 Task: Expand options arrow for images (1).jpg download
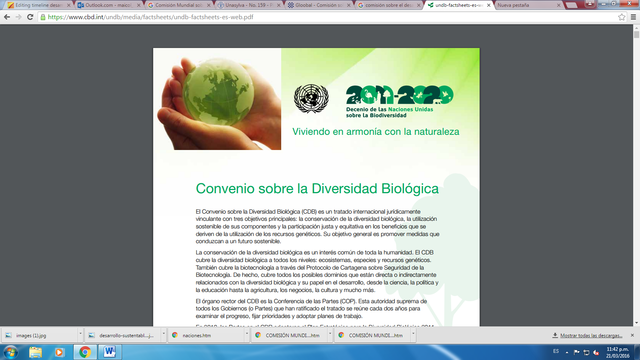coord(80,335)
